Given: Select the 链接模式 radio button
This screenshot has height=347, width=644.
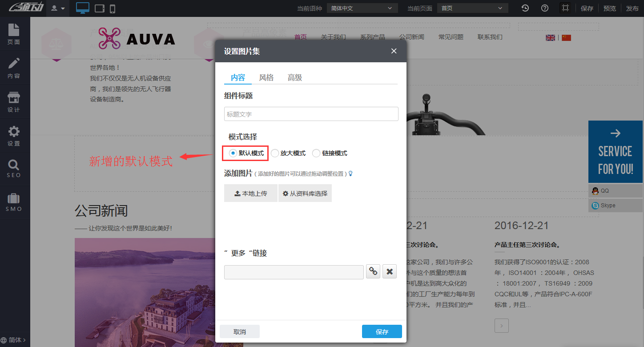Looking at the screenshot, I should (316, 153).
